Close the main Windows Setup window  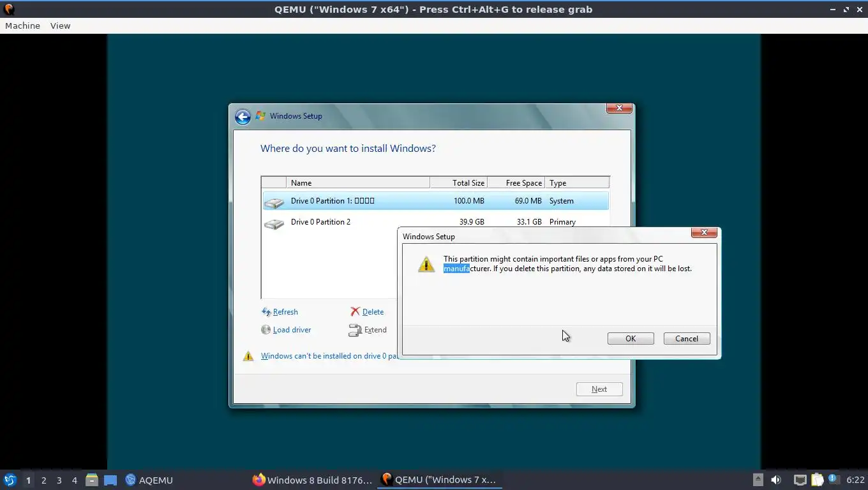[619, 108]
